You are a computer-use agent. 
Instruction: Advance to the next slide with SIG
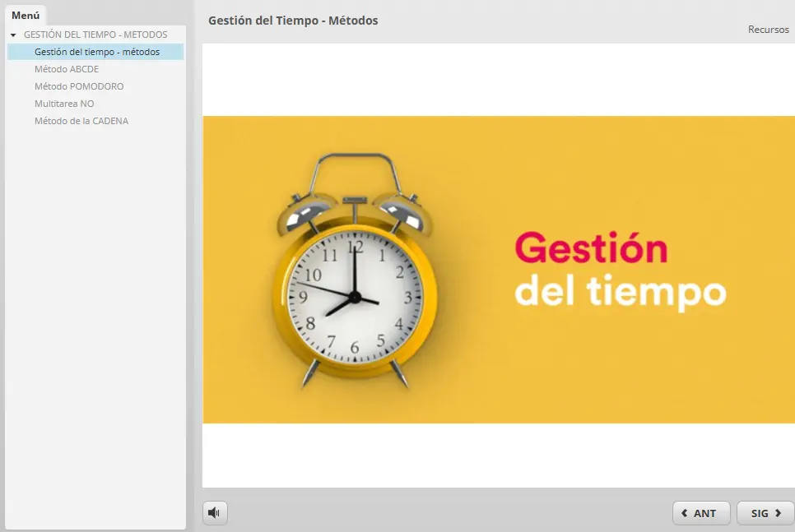click(765, 513)
